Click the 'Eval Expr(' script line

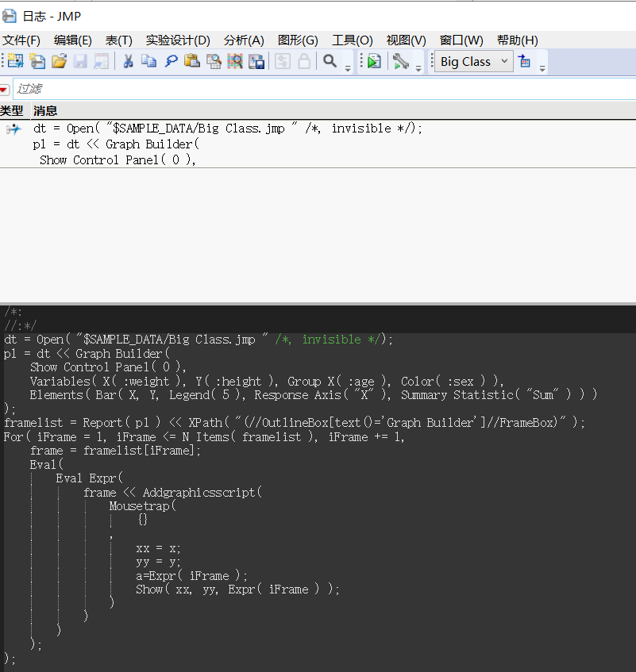pos(89,478)
